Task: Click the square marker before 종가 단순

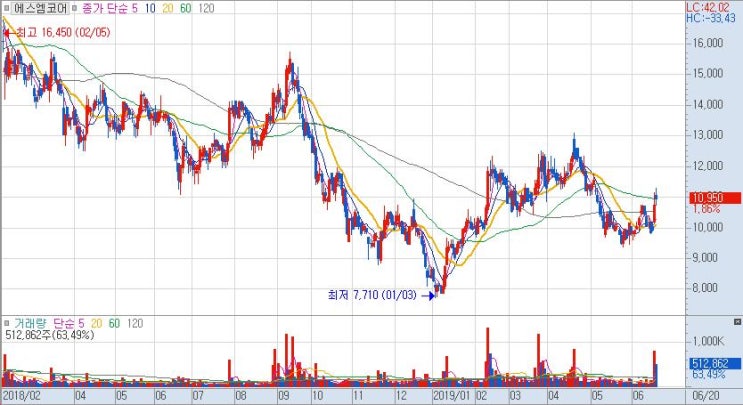Action: 74,9
